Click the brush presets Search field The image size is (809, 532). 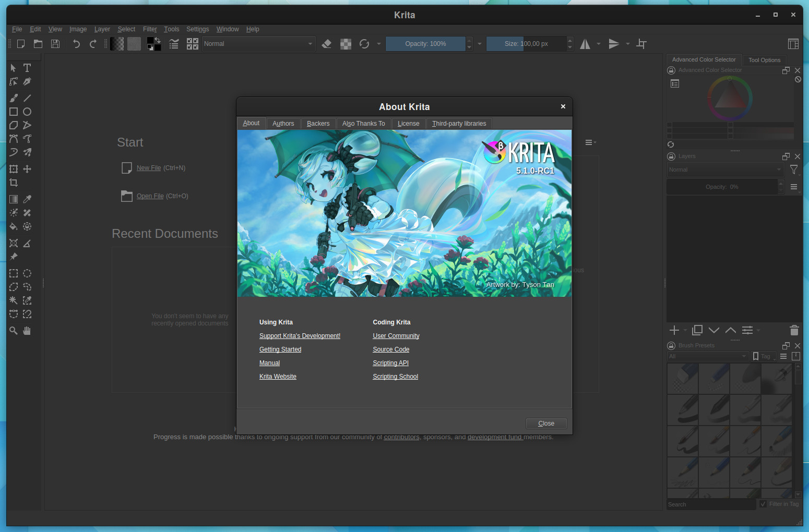(x=711, y=504)
